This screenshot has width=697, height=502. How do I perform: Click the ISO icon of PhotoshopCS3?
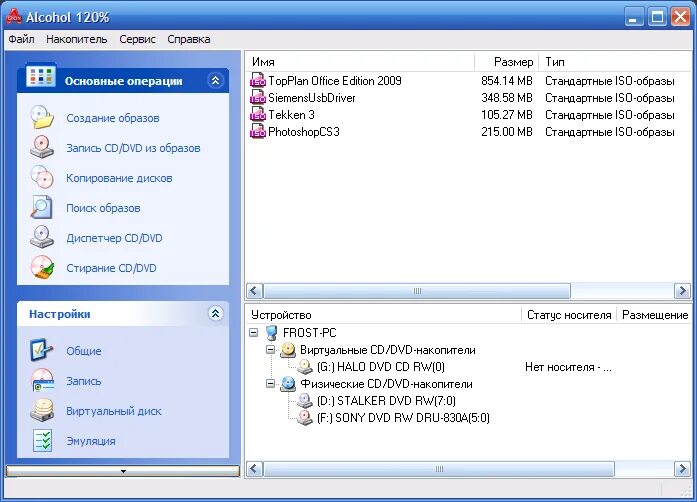[x=258, y=132]
